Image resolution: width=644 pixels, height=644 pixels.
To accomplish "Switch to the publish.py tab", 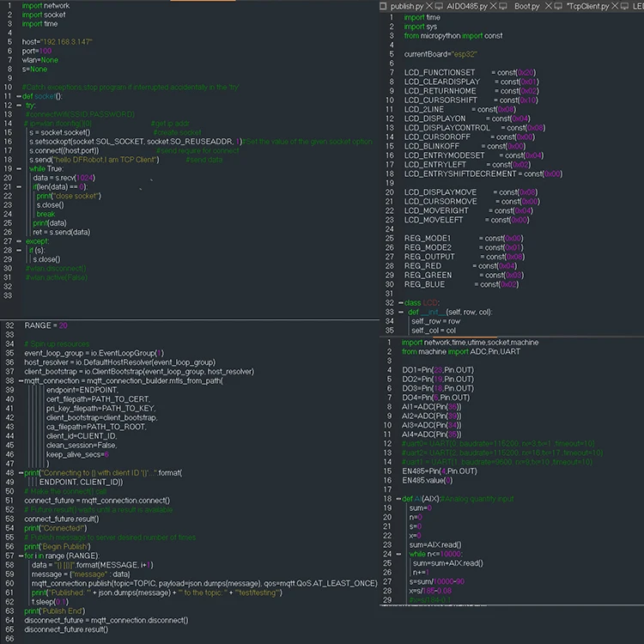I will [x=407, y=6].
